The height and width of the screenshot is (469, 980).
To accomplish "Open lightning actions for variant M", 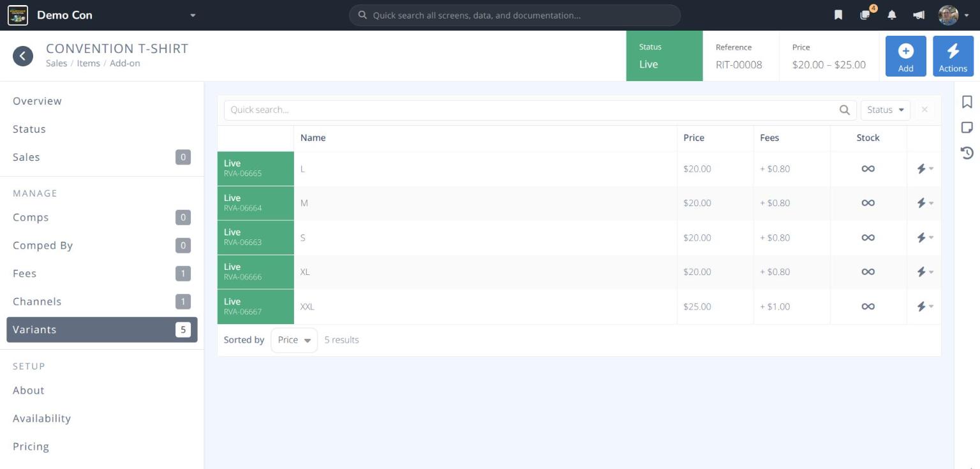I will pyautogui.click(x=924, y=203).
